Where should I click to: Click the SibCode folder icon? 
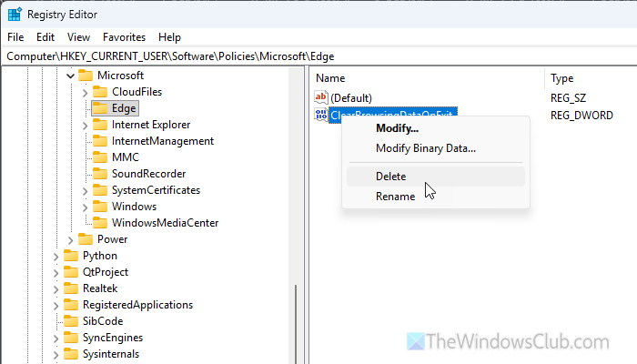tap(71, 321)
